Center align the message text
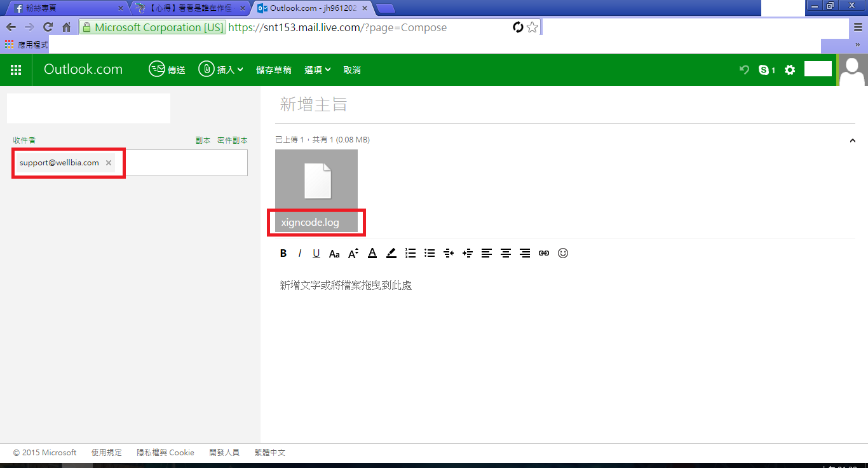 click(x=506, y=253)
